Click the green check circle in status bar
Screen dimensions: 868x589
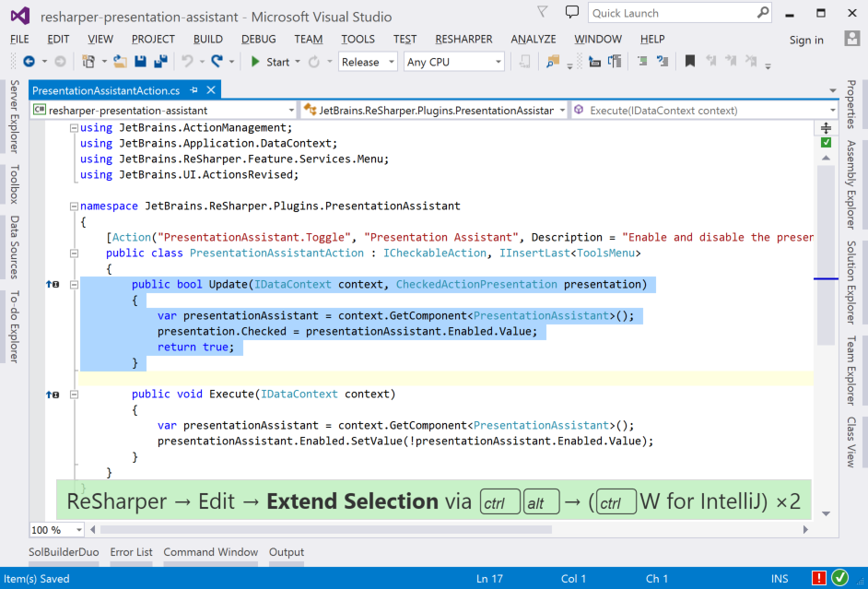(x=839, y=578)
